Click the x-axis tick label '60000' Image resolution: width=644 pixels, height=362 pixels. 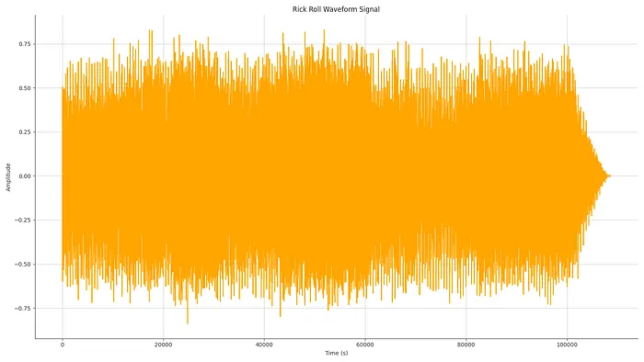coord(365,345)
